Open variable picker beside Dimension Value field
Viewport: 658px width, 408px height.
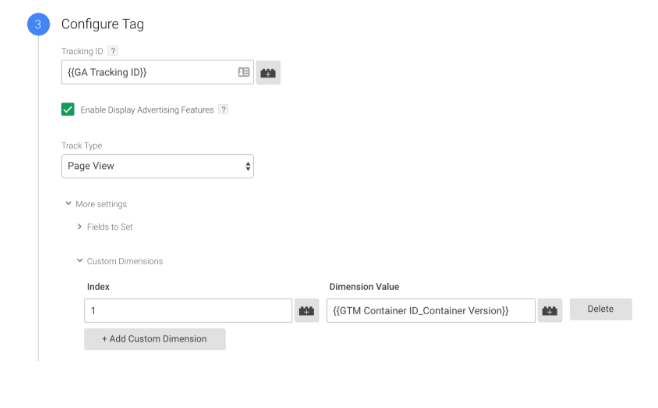pos(549,311)
